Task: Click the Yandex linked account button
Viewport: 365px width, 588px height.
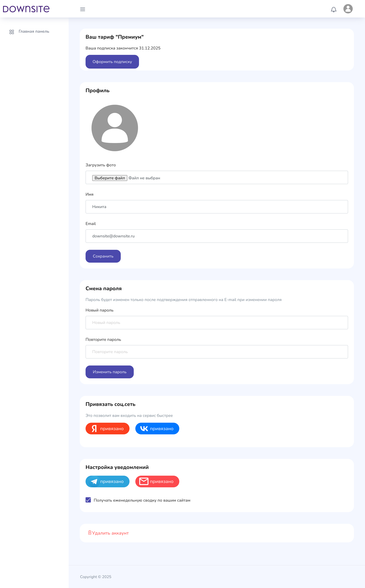Action: pyautogui.click(x=107, y=428)
